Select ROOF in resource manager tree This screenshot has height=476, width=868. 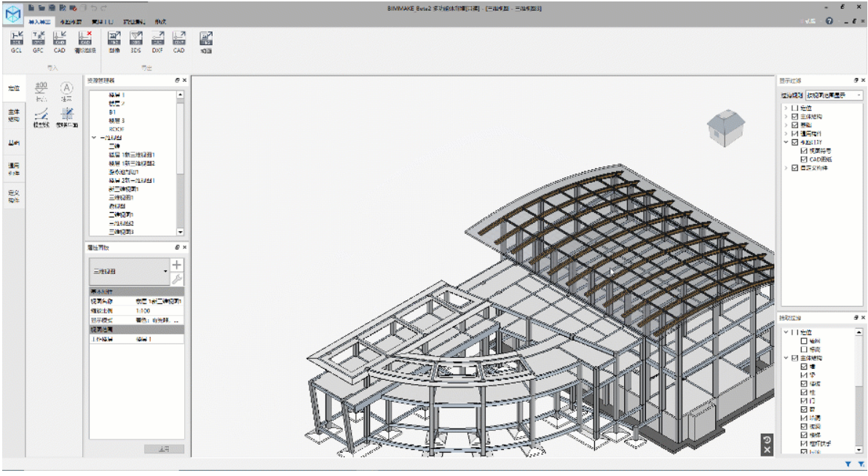pyautogui.click(x=117, y=128)
